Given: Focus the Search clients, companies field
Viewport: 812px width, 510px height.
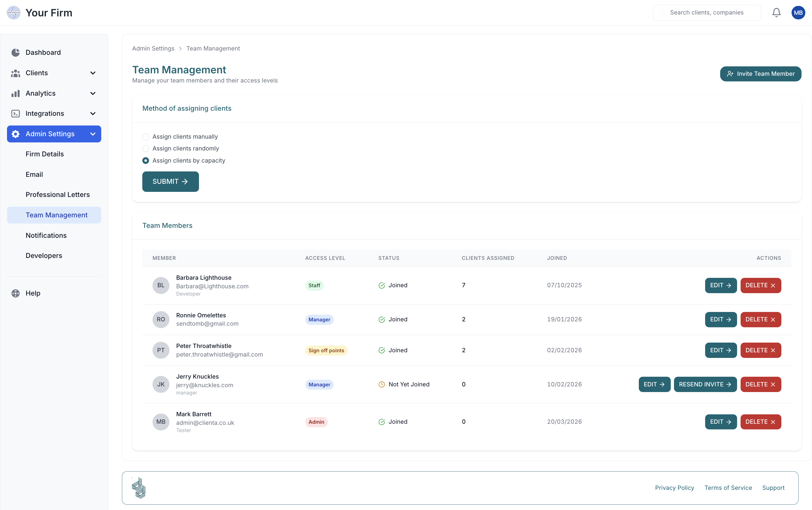Looking at the screenshot, I should [707, 12].
